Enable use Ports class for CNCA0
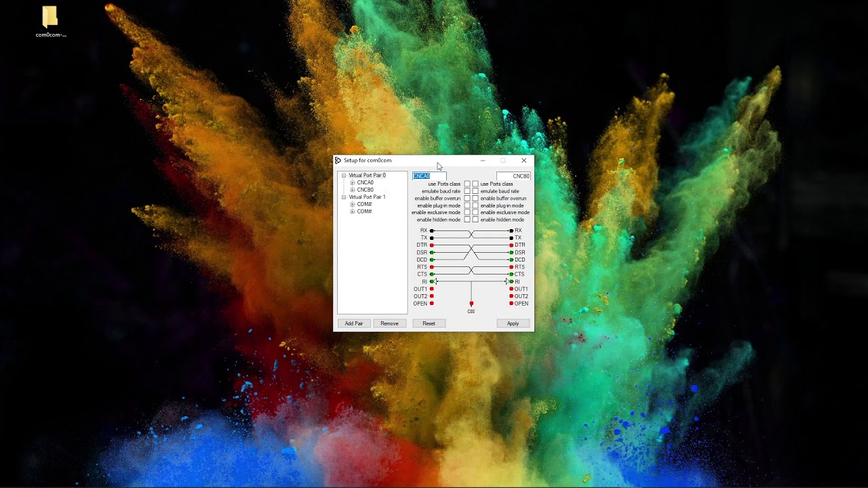Image resolution: width=868 pixels, height=488 pixels. pyautogui.click(x=467, y=184)
